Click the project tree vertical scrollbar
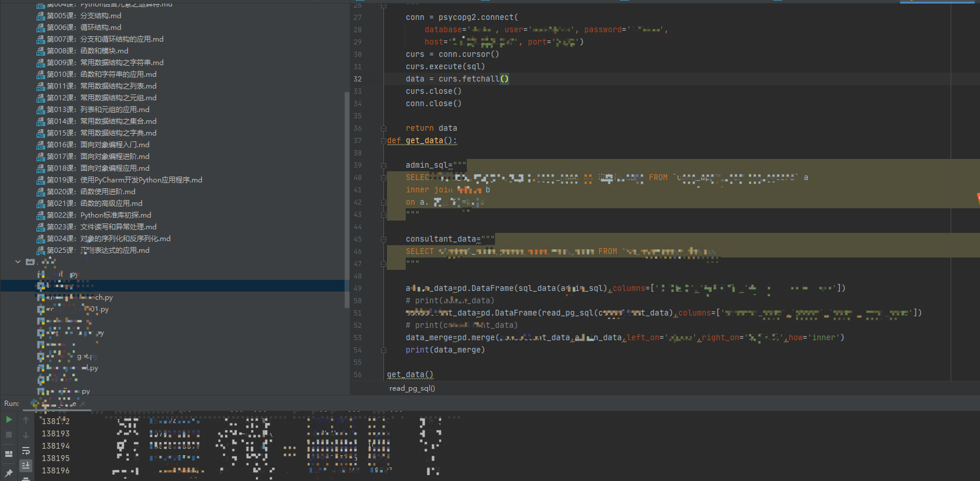Image resolution: width=980 pixels, height=481 pixels. (x=347, y=199)
